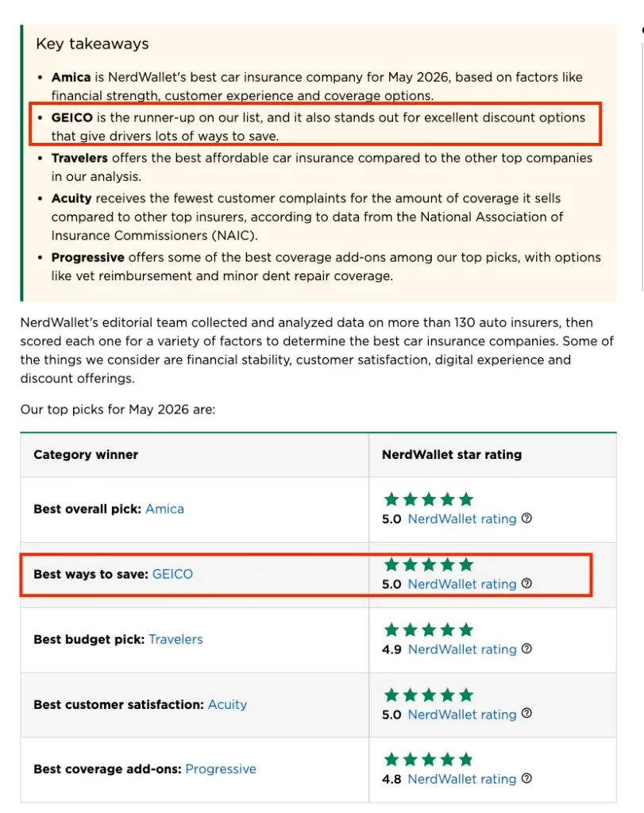Click the help icon beside Acuity's rating

(x=526, y=714)
